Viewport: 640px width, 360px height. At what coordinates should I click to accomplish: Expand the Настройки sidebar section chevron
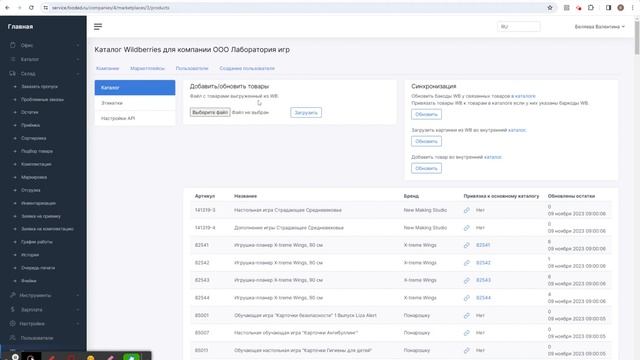(78, 324)
